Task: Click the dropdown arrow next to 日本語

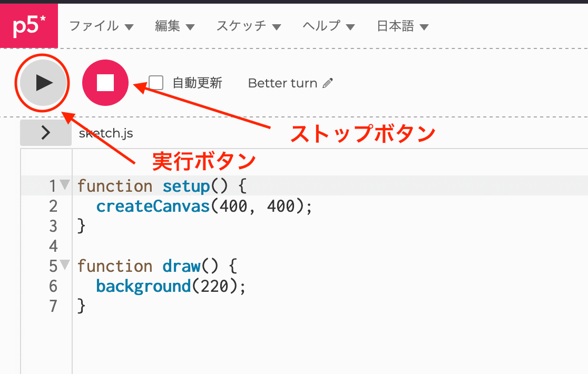Action: point(425,26)
